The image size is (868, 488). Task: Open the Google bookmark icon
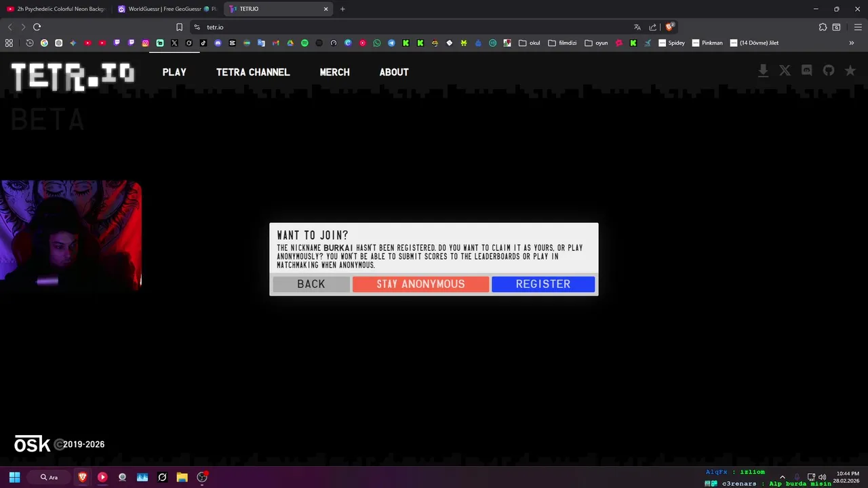point(44,43)
